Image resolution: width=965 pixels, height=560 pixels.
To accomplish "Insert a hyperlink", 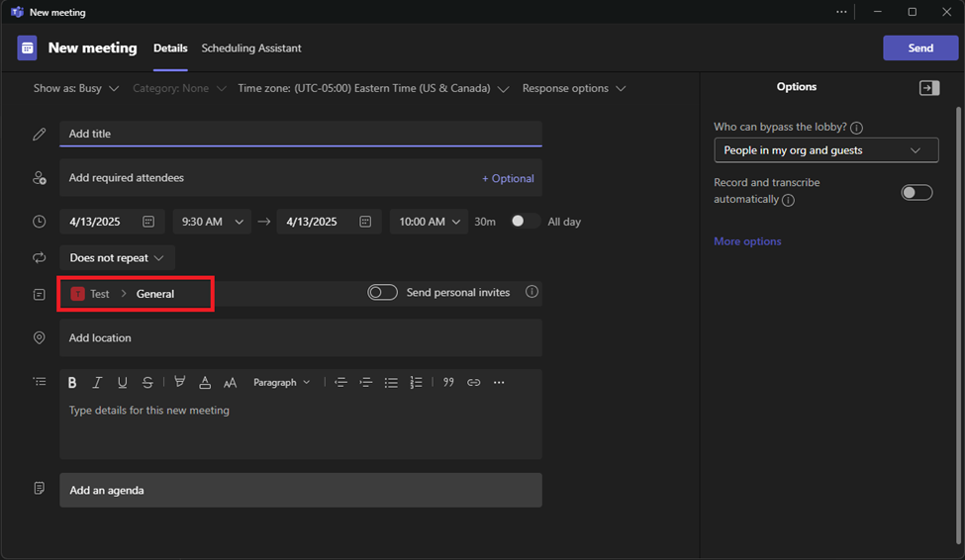I will pos(473,382).
